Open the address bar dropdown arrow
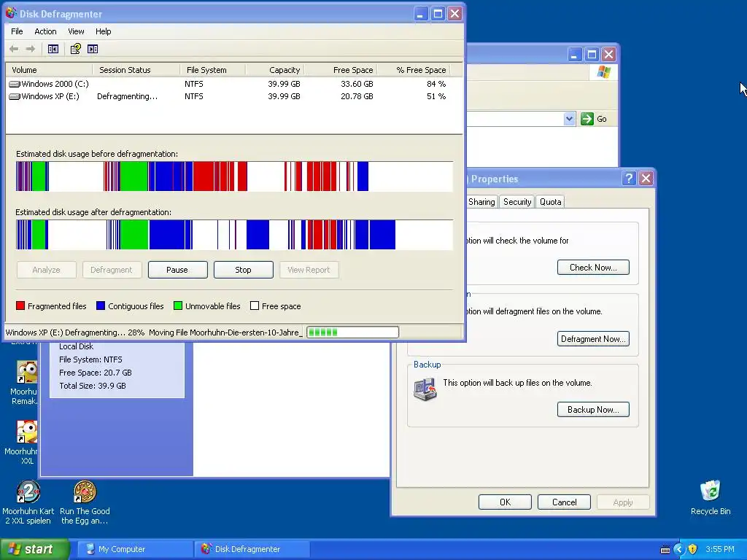The image size is (747, 560). [569, 119]
